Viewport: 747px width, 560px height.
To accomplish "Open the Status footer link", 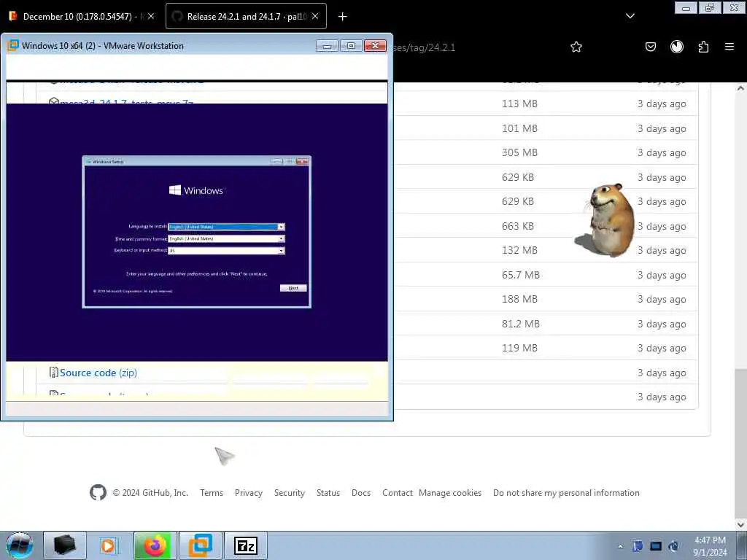I will [328, 493].
